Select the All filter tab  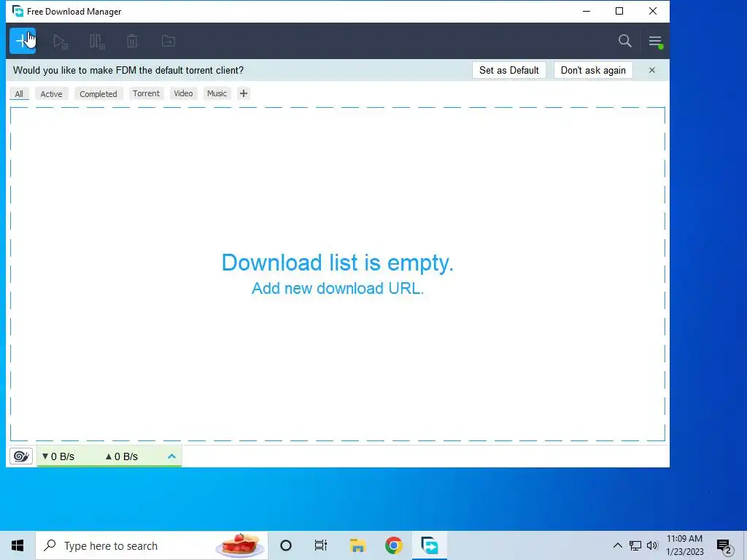(19, 94)
